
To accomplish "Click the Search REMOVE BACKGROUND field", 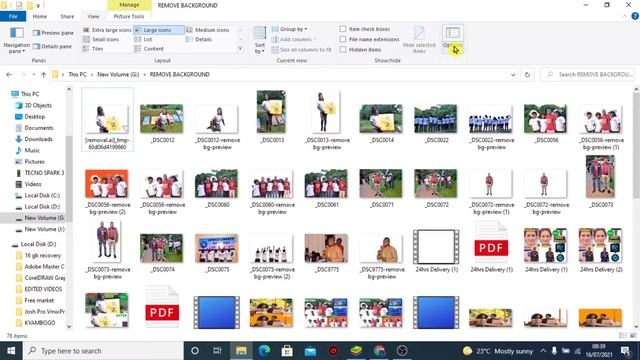I will tap(588, 74).
